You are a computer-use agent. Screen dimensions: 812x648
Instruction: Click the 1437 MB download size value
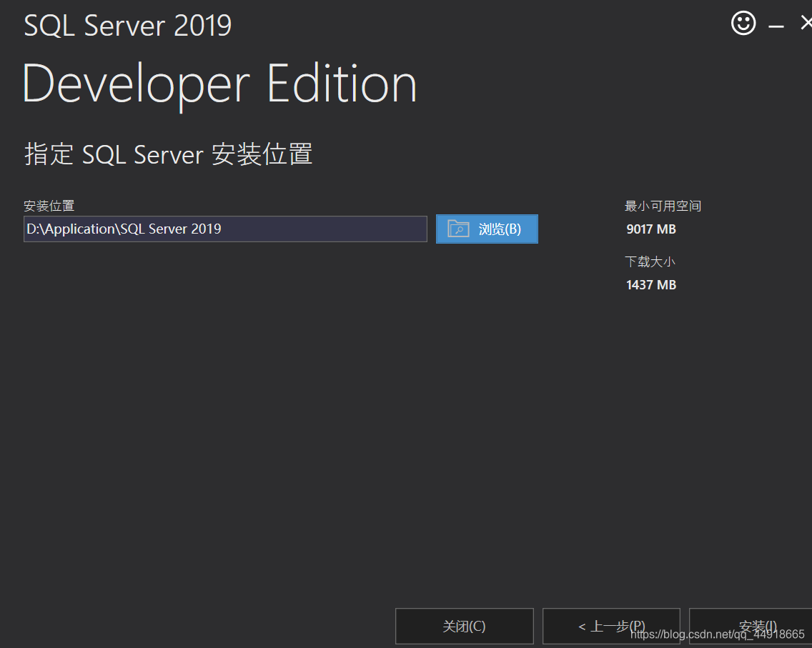[x=651, y=285]
